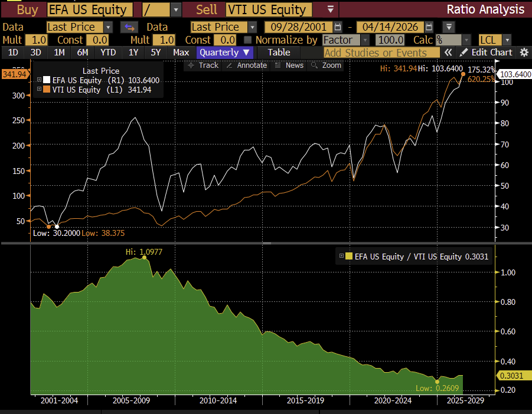The height and width of the screenshot is (414, 532).
Task: Click the orange VTI US Equity color swatch
Action: 47,89
